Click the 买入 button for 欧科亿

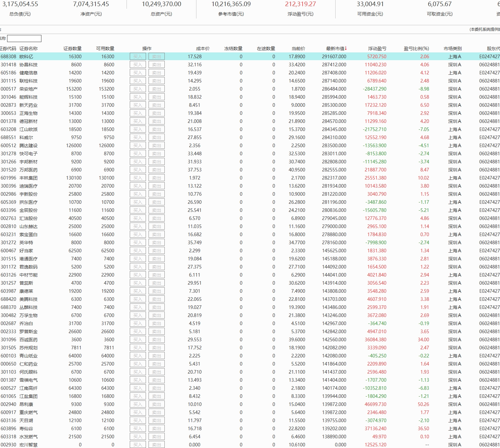[x=138, y=57]
